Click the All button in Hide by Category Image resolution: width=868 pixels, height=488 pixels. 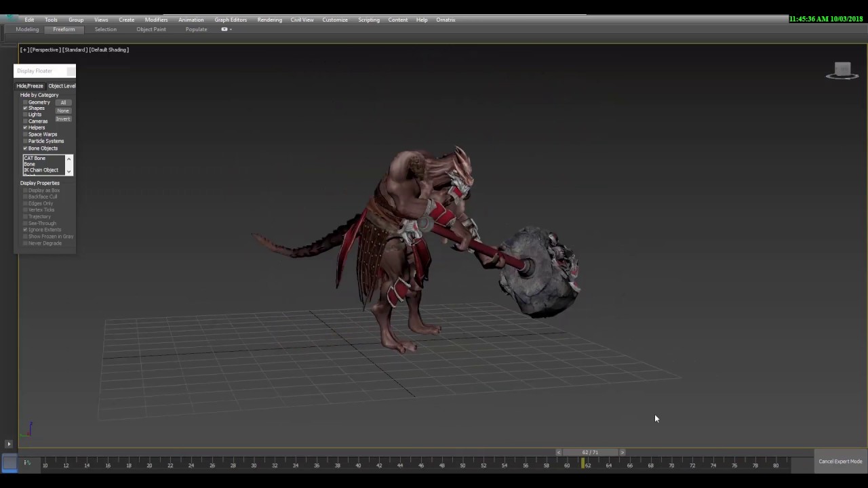point(63,102)
